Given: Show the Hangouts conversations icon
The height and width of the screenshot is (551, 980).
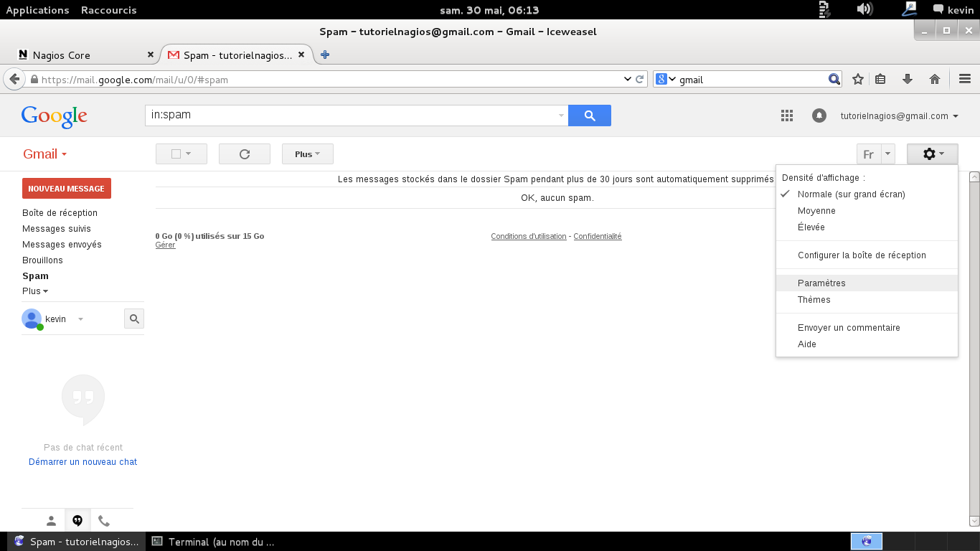Looking at the screenshot, I should (77, 521).
